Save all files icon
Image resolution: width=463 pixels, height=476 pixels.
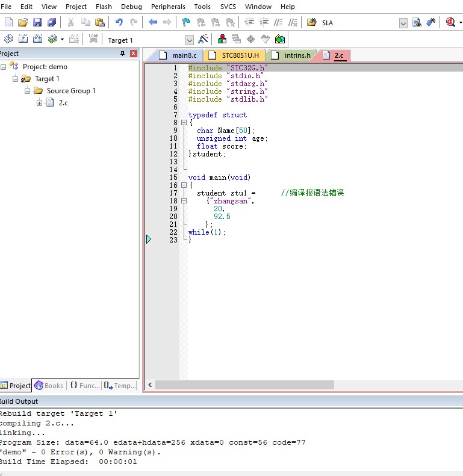[x=52, y=22]
